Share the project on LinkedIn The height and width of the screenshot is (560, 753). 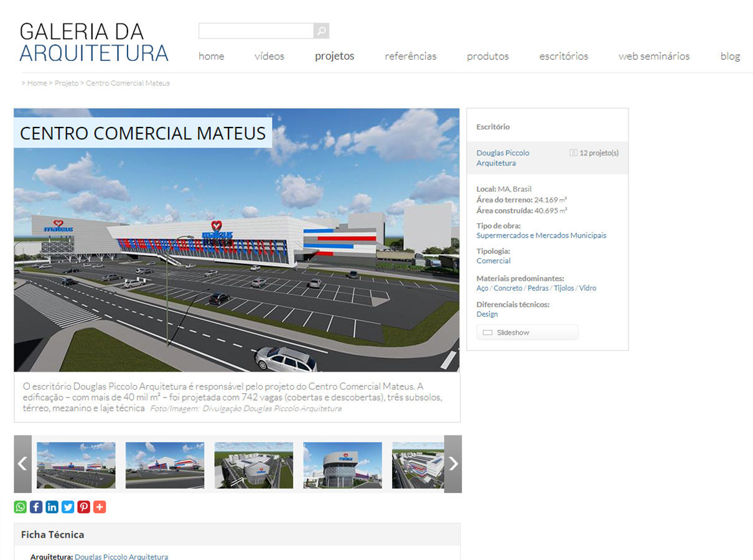pyautogui.click(x=52, y=507)
